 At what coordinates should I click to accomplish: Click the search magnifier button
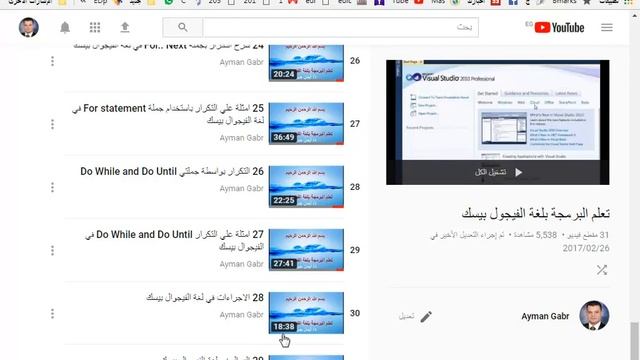(x=182, y=27)
